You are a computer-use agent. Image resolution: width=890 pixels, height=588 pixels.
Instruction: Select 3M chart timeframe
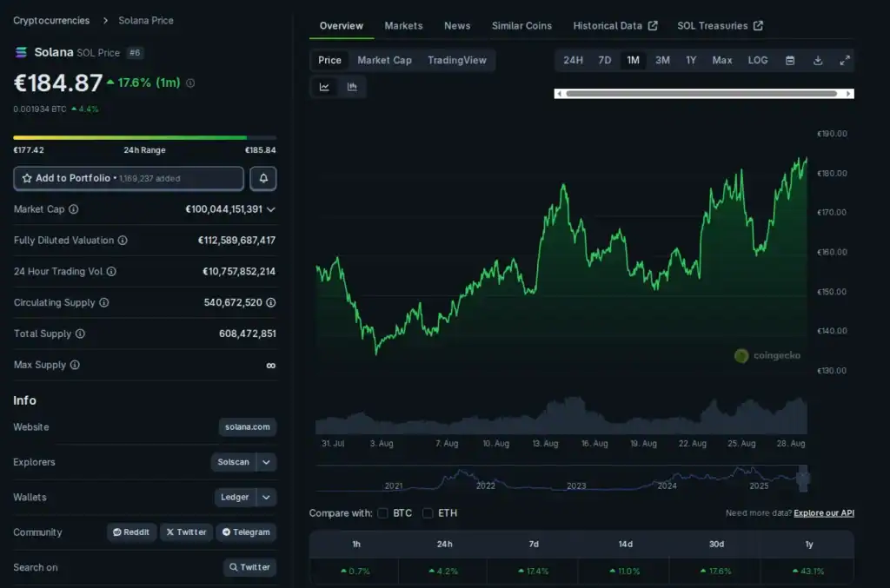662,60
